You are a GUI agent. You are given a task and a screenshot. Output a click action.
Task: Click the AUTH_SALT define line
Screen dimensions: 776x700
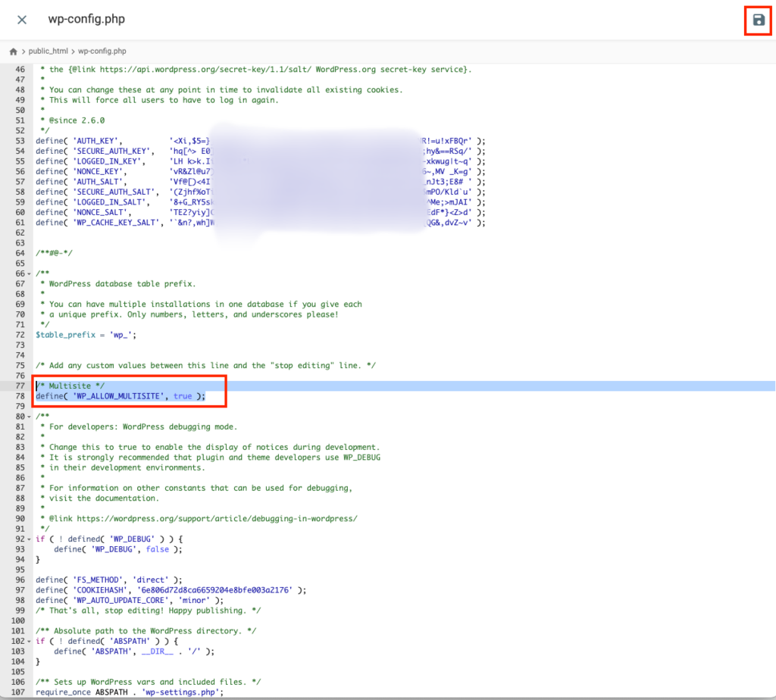click(x=261, y=182)
